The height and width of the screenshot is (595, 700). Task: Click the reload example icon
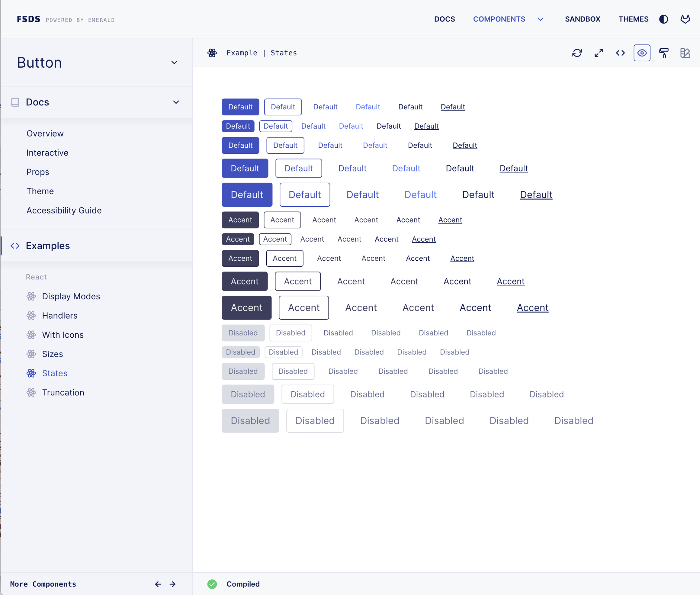577,53
